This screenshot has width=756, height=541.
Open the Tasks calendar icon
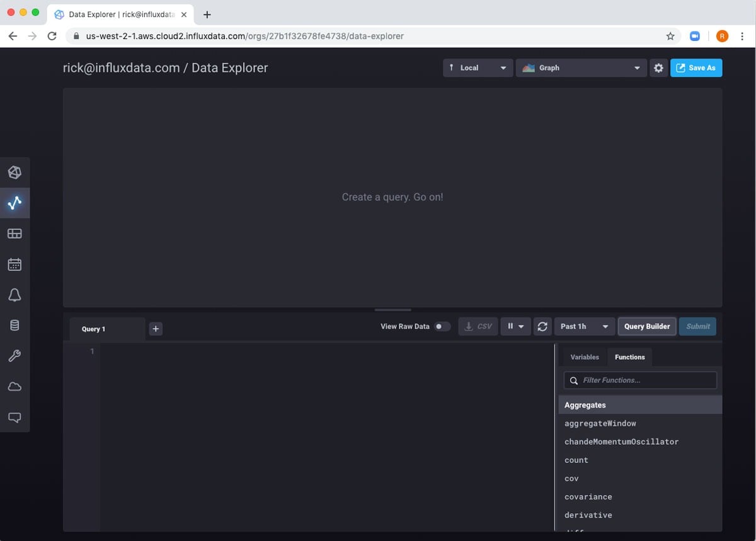pyautogui.click(x=14, y=265)
